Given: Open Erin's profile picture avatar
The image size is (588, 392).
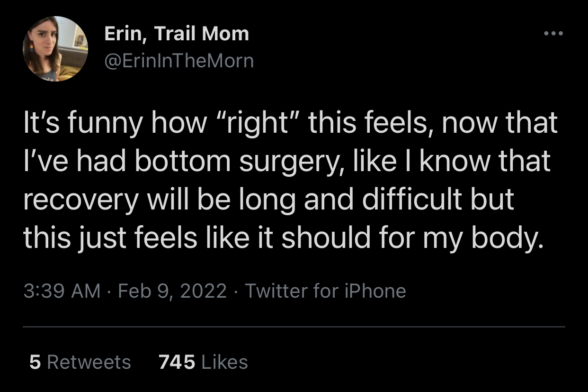Looking at the screenshot, I should [x=55, y=48].
